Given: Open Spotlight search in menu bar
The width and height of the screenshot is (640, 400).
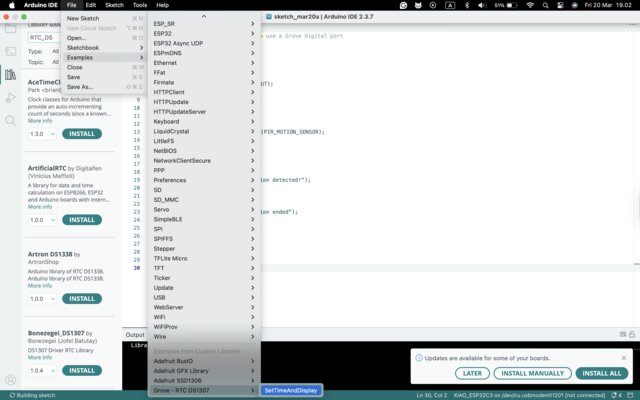Looking at the screenshot, I should point(545,5).
